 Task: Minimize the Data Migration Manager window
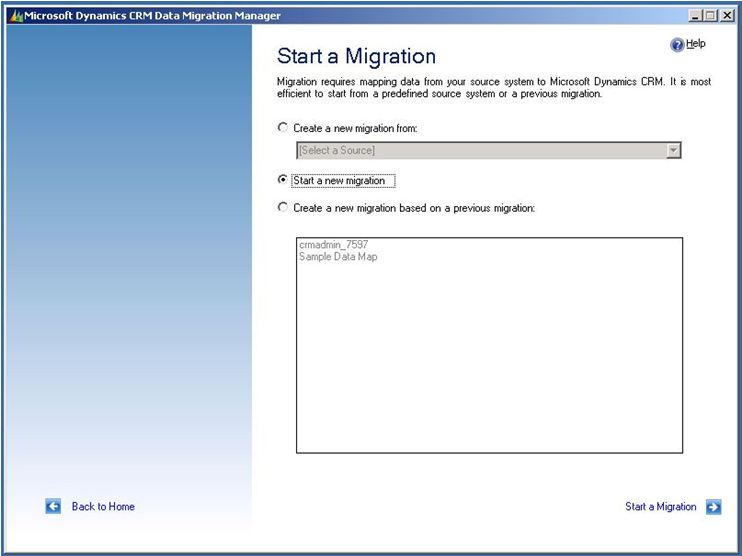pyautogui.click(x=695, y=16)
